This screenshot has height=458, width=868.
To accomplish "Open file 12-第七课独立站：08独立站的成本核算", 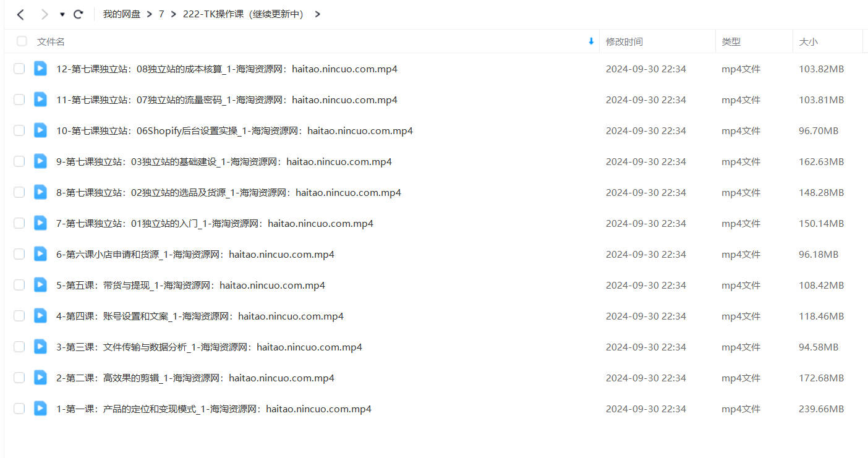I will tap(227, 69).
